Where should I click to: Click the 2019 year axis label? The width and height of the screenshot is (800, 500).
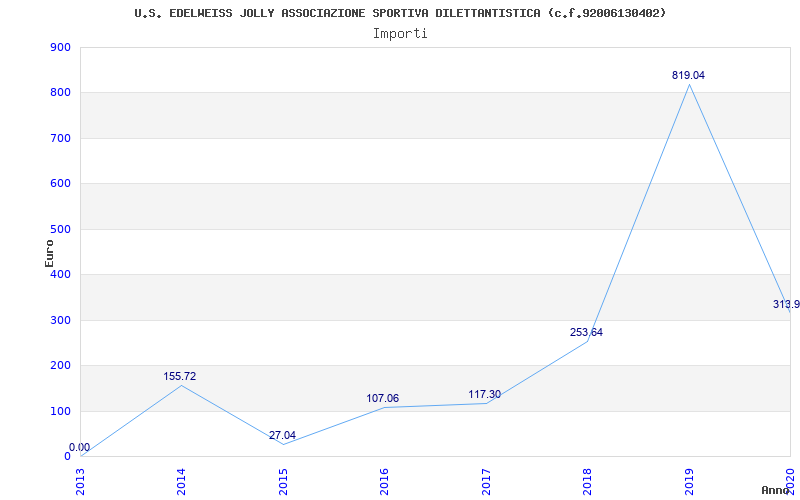point(689,482)
